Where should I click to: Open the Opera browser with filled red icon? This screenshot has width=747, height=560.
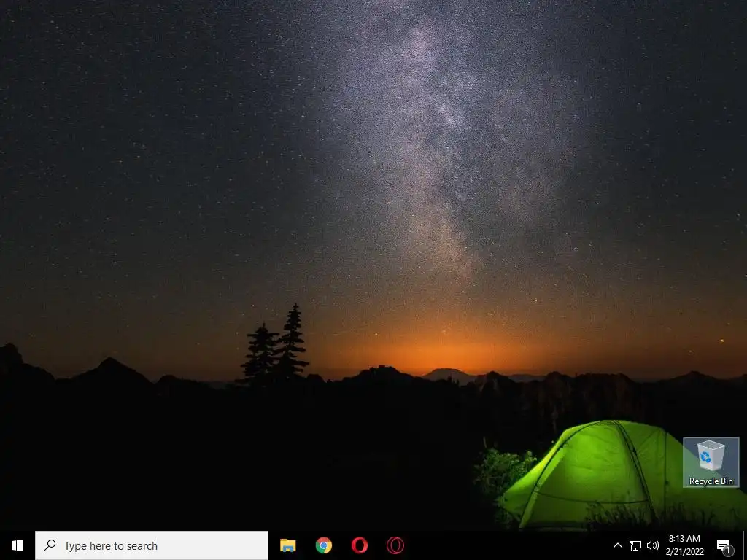coord(360,545)
